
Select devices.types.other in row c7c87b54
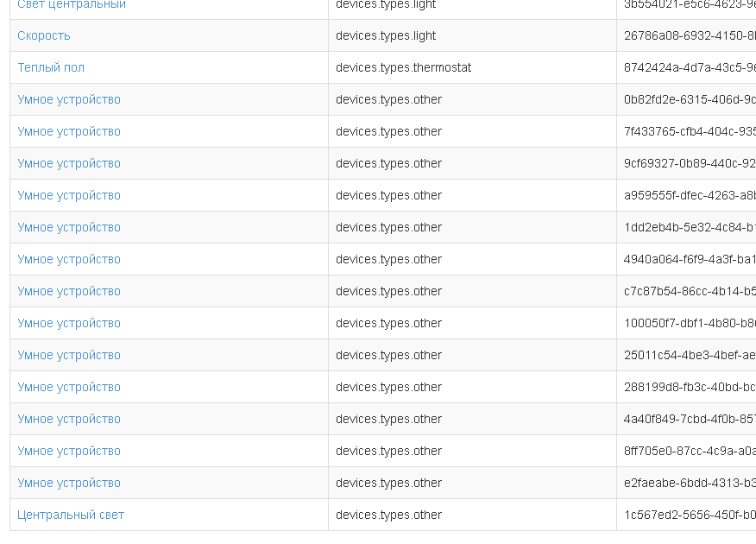(x=388, y=291)
